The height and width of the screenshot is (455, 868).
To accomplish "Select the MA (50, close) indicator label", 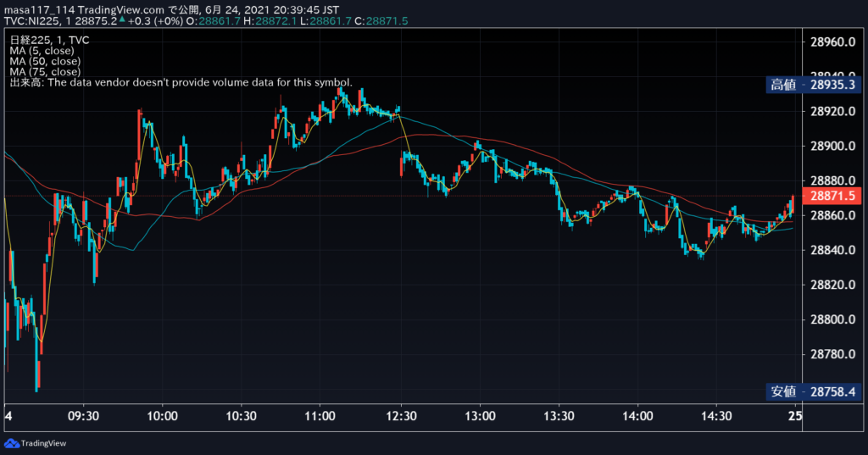I will click(x=45, y=62).
